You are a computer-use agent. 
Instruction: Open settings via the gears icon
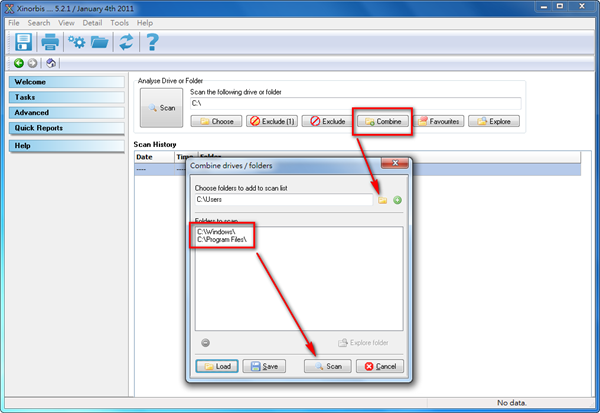pos(77,42)
